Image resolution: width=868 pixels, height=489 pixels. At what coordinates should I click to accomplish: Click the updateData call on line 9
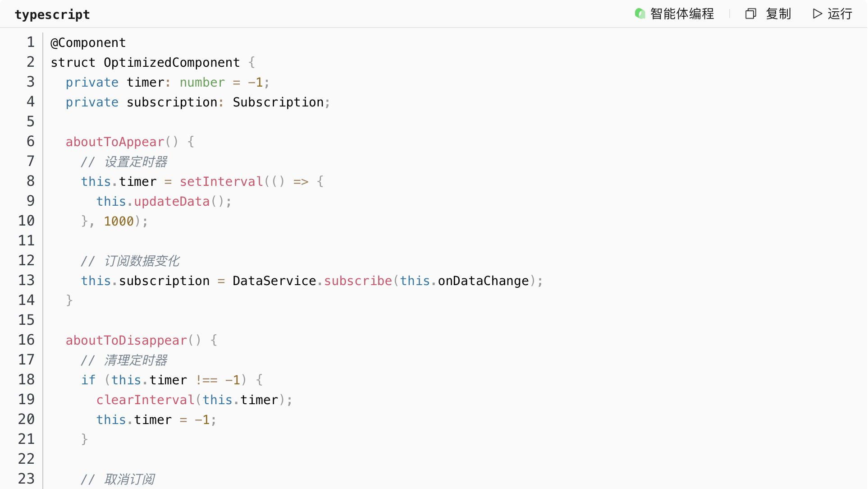pos(172,201)
